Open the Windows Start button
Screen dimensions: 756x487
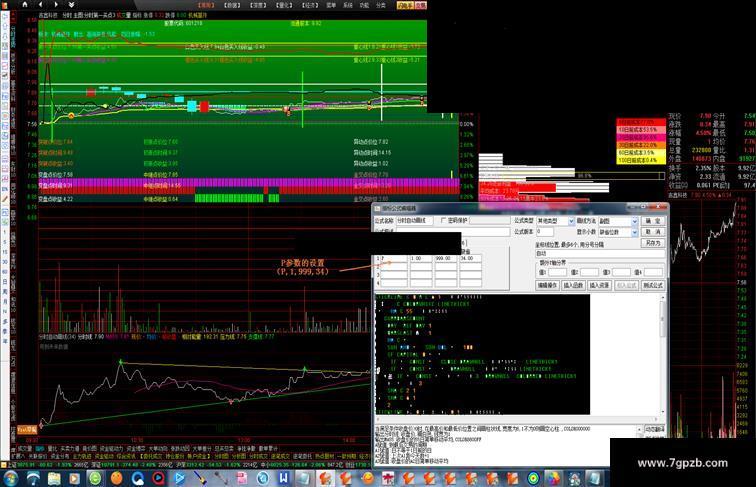coord(11,478)
